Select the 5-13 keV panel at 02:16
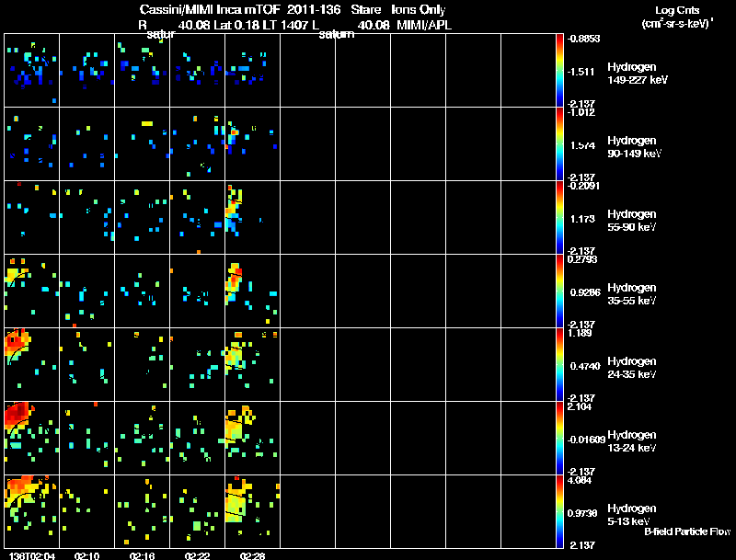Viewport: 736px width, 560px height. [x=143, y=511]
